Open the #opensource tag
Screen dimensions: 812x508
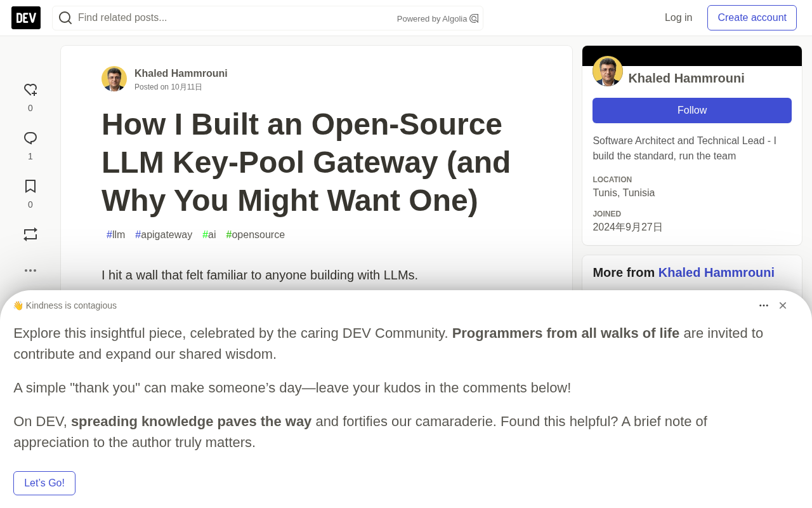pos(256,235)
